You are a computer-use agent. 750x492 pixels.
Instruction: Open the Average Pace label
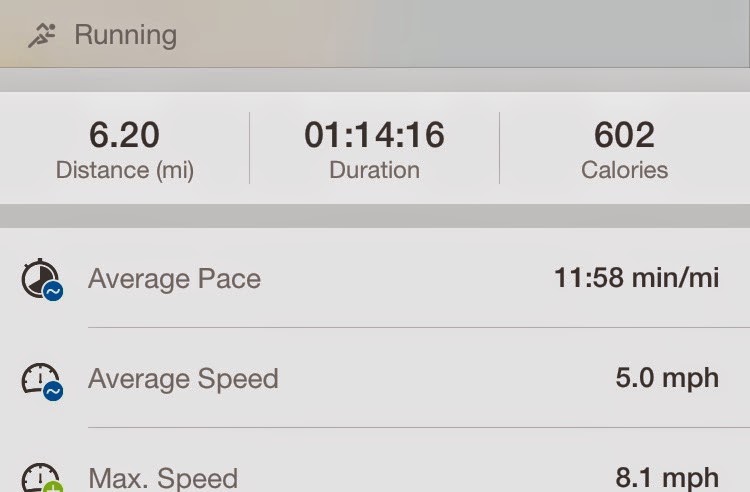(x=174, y=278)
